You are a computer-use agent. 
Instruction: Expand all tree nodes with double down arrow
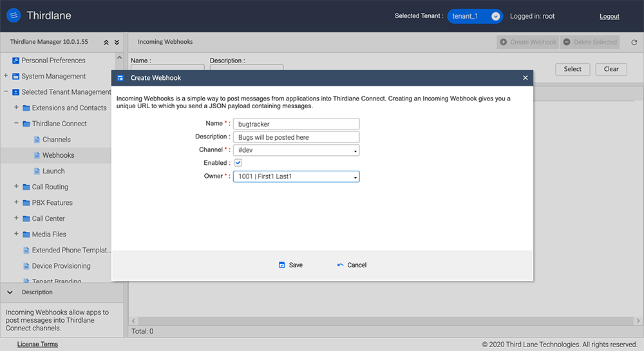(x=117, y=43)
